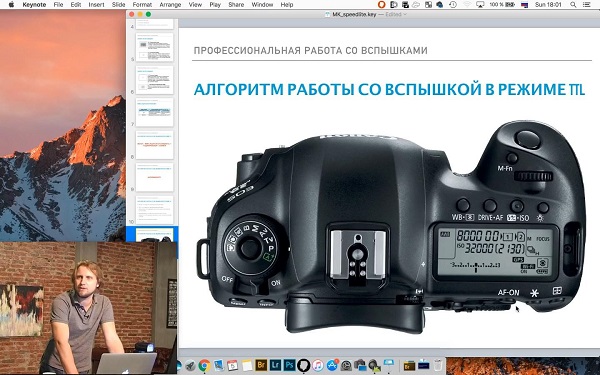Click the black round icon beside Photoshop
This screenshot has width=600, height=375.
[x=303, y=365]
